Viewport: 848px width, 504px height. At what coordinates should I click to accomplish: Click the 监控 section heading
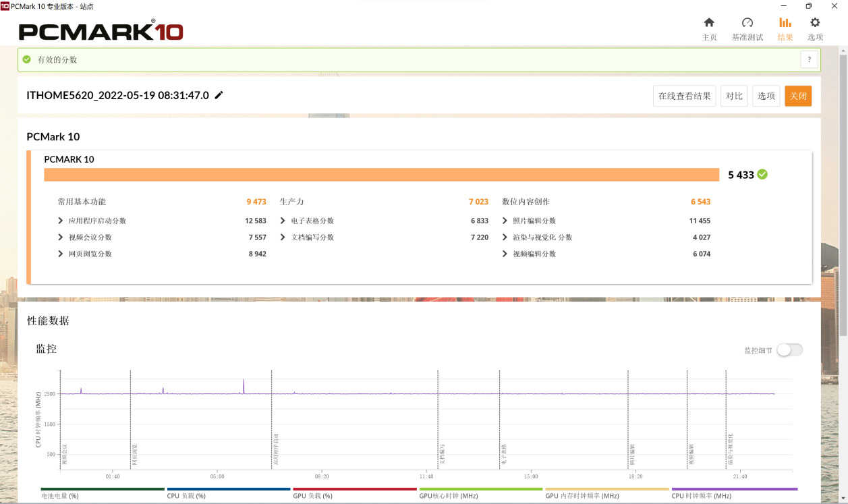click(x=47, y=349)
